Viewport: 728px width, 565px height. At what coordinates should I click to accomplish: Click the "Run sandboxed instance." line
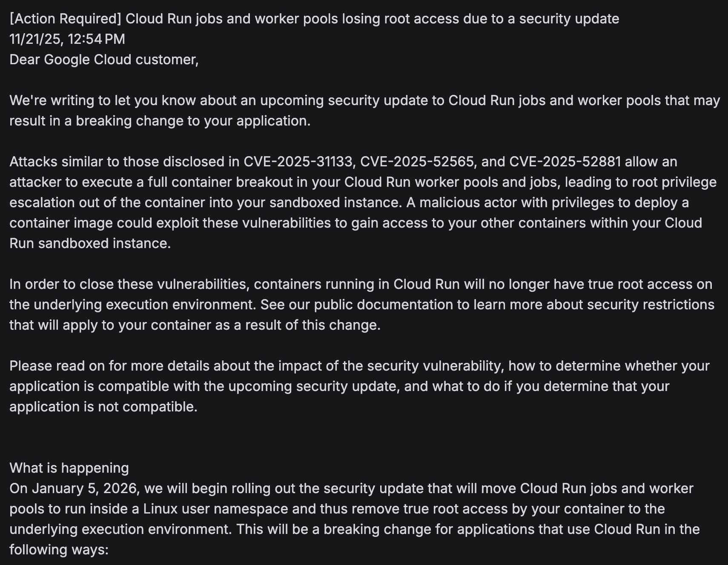point(90,243)
